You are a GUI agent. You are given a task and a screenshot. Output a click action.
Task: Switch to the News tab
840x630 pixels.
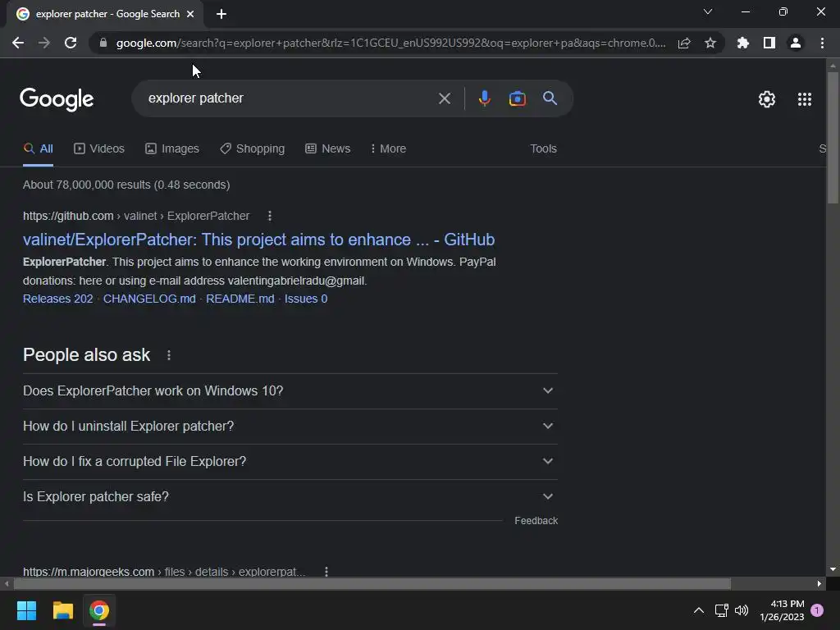coord(328,149)
